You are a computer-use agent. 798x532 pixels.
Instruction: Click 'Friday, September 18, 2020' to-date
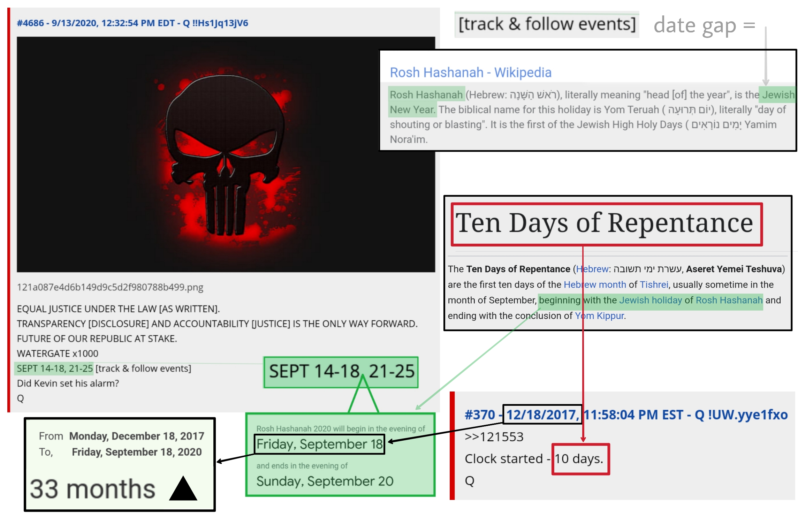[x=137, y=452]
